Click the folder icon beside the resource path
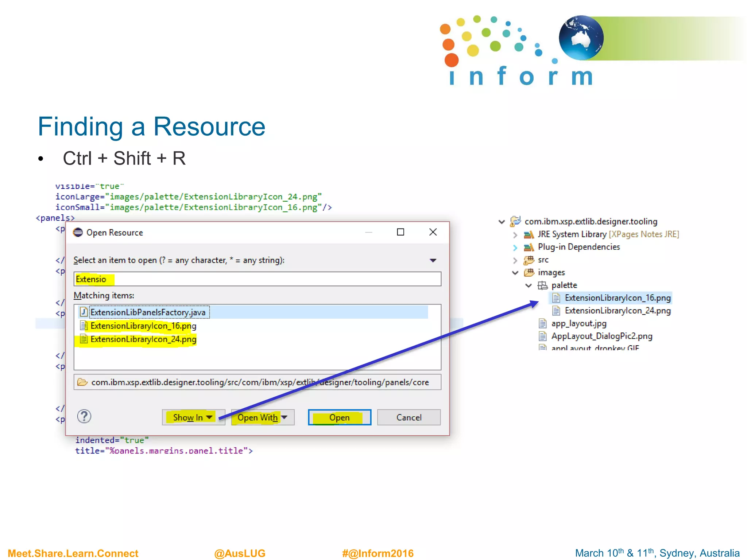The height and width of the screenshot is (560, 747). coord(83,382)
